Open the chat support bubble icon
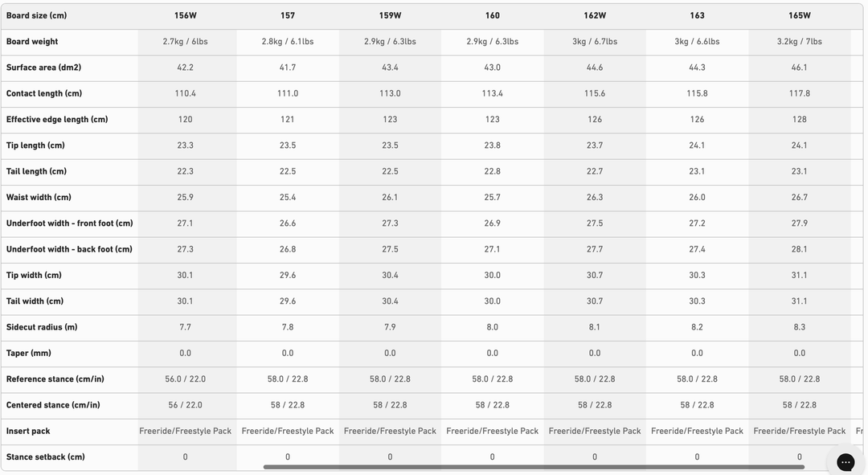Image resolution: width=868 pixels, height=475 pixels. [x=845, y=461]
